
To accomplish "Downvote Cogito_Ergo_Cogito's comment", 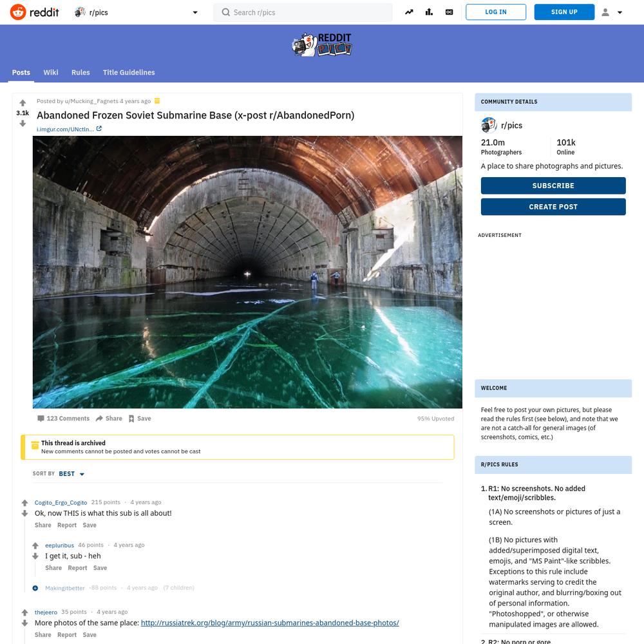I will 24,513.
